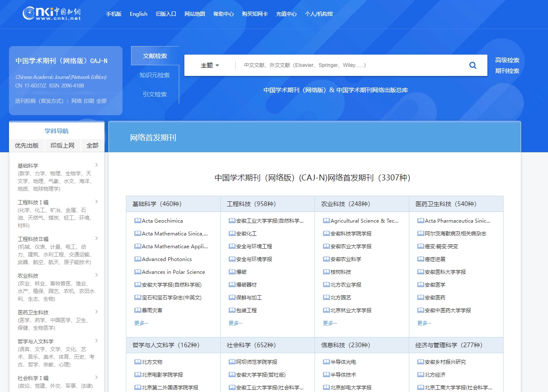Open 旧版入口 in the header
Viewport: 548px width, 392px height.
[166, 14]
